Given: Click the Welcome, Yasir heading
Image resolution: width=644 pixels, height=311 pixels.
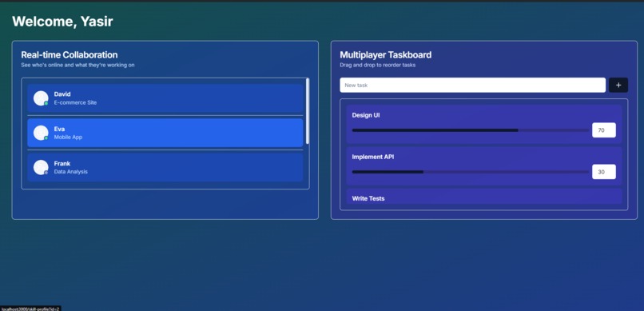Looking at the screenshot, I should (62, 22).
